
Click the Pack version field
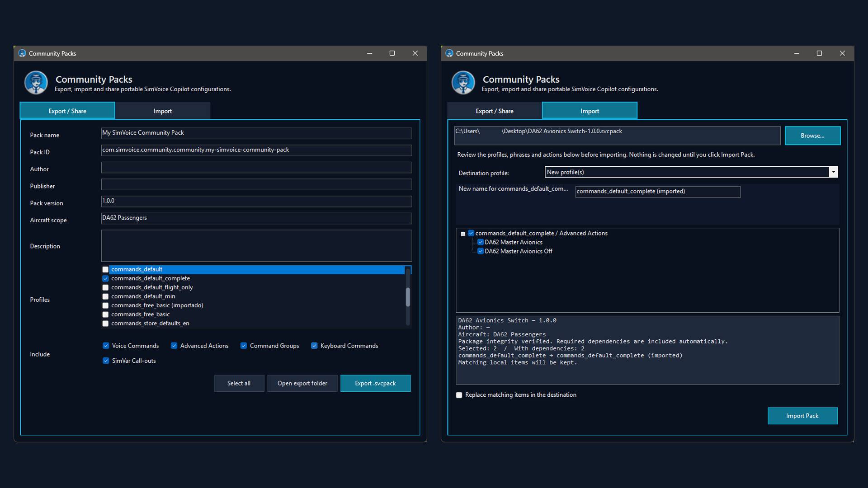256,202
